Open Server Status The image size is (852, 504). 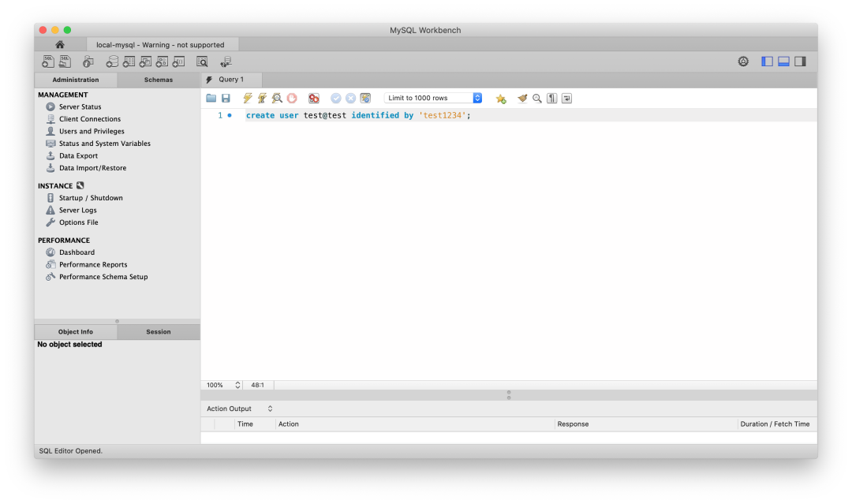click(80, 107)
